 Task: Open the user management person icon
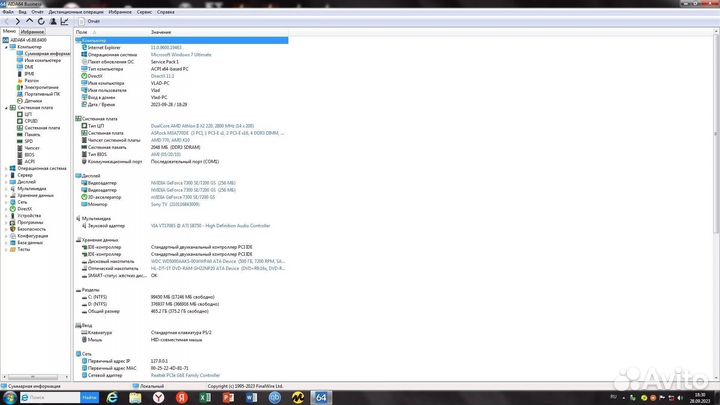(53, 20)
